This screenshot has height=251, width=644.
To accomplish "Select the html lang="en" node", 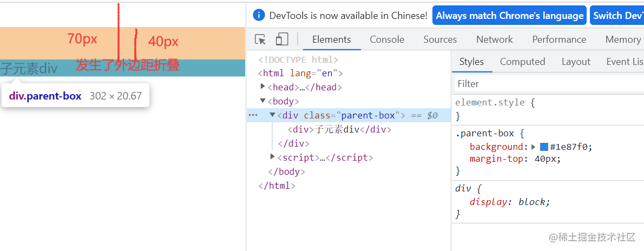I will tap(300, 74).
